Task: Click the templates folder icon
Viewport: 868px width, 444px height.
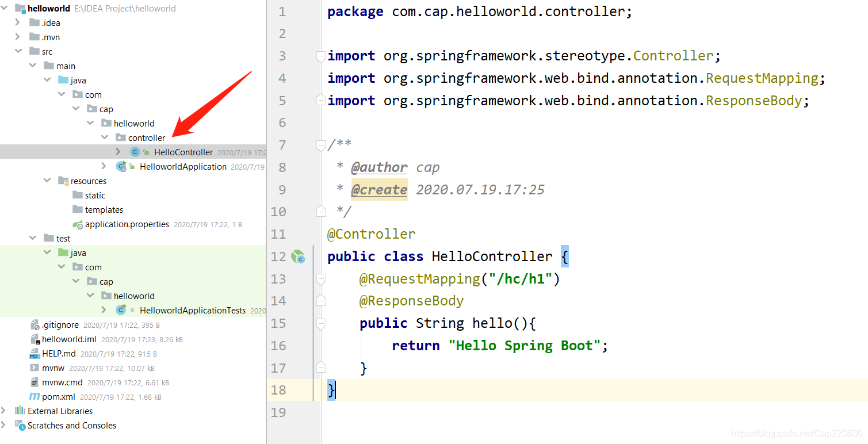Action: click(x=78, y=210)
